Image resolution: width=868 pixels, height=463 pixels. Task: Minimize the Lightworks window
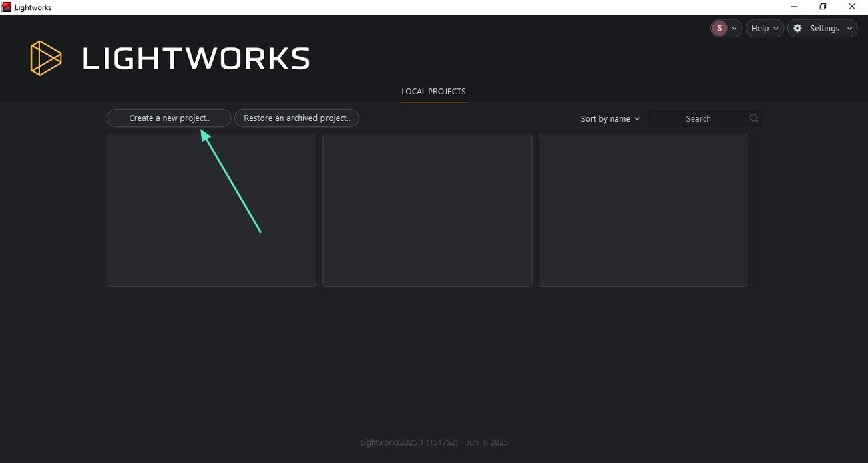point(794,7)
